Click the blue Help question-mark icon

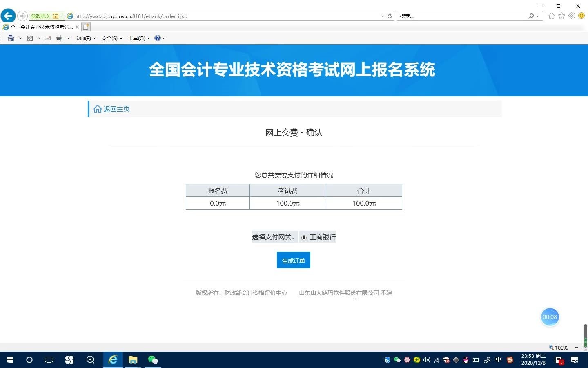click(158, 38)
